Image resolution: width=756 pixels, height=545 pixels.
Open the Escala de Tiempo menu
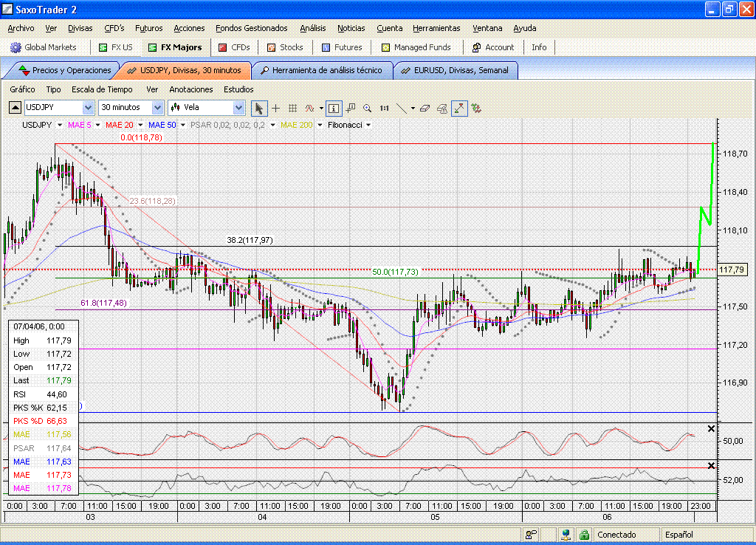coord(102,89)
